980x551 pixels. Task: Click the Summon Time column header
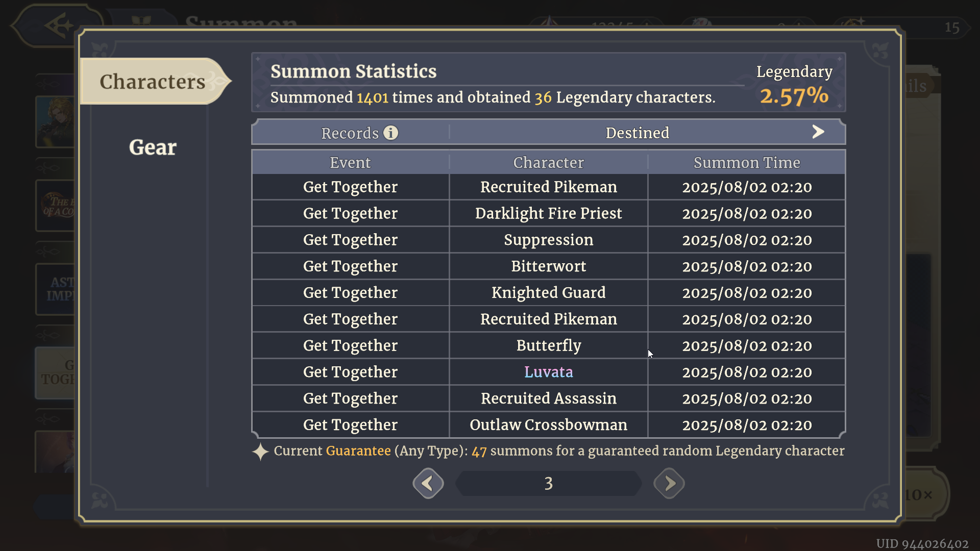[746, 163]
